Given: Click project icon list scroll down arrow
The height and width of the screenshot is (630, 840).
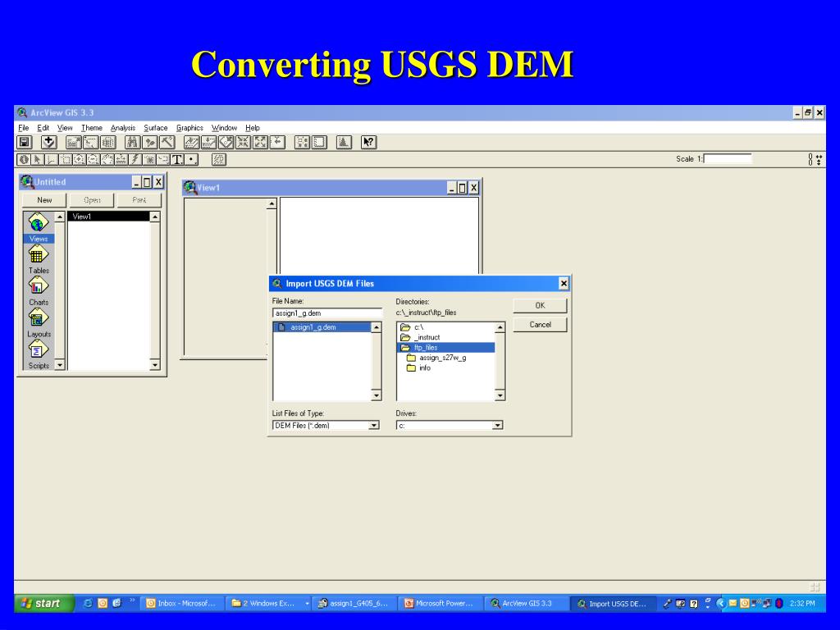Looking at the screenshot, I should click(x=59, y=365).
